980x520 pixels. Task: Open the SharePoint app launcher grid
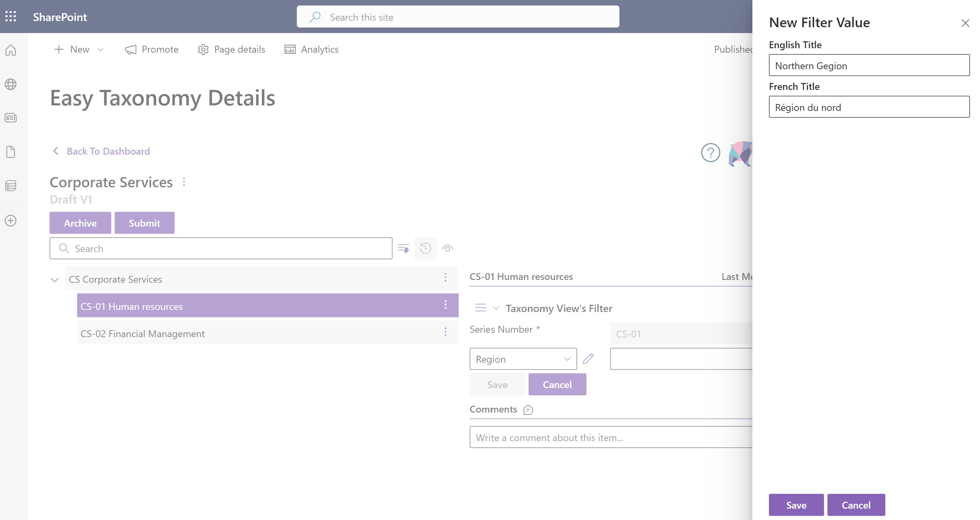pos(11,16)
